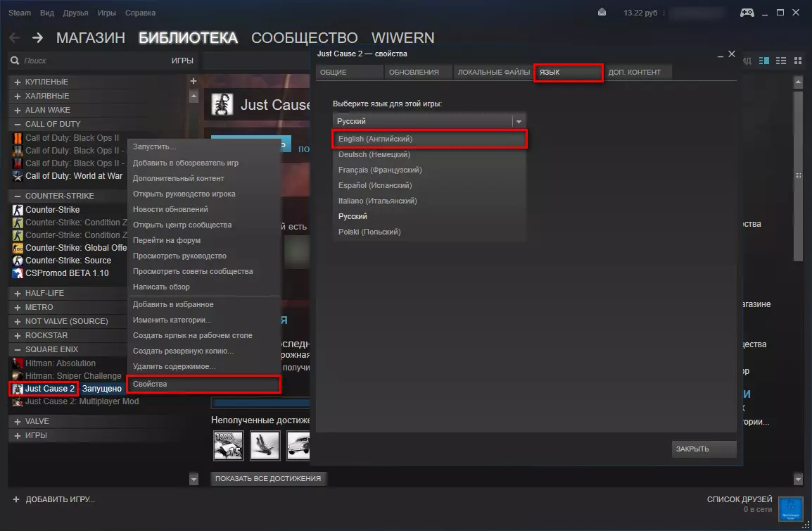The width and height of the screenshot is (812, 531).
Task: Click Counter-Strike: Global Offensive icon
Action: click(x=18, y=248)
